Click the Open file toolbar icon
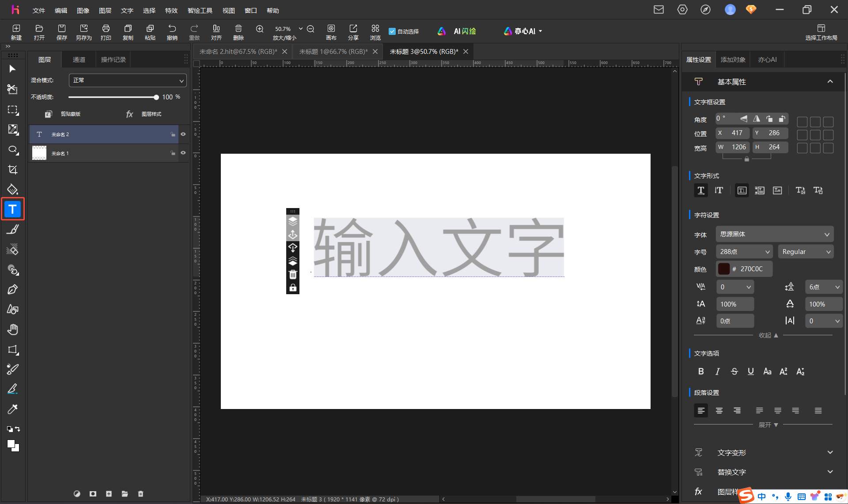The width and height of the screenshot is (848, 504). (x=39, y=32)
